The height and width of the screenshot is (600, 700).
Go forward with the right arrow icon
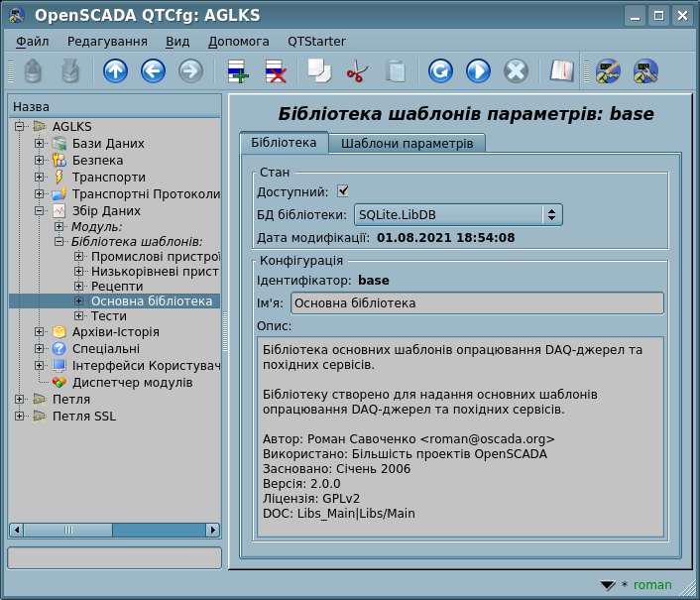190,71
